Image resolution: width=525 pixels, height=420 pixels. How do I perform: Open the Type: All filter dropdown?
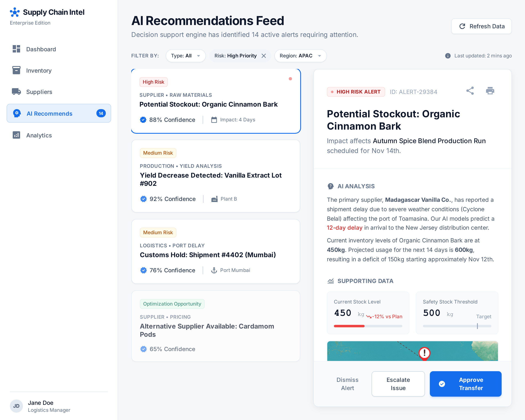coord(186,56)
